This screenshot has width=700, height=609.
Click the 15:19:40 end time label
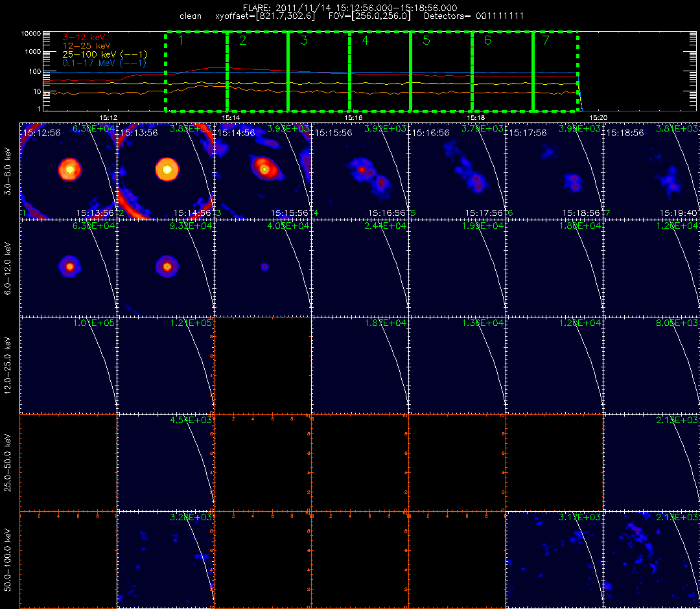click(x=679, y=213)
